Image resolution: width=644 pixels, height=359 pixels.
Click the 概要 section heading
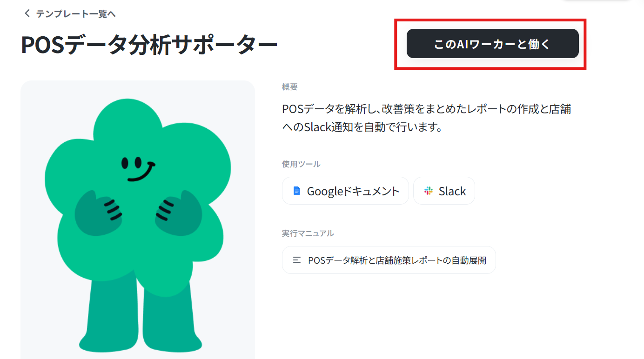(289, 87)
